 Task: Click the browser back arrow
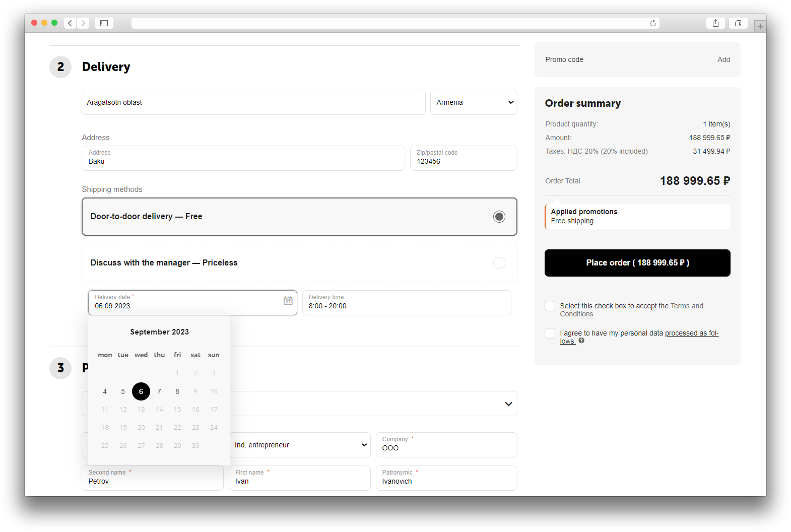click(x=70, y=23)
